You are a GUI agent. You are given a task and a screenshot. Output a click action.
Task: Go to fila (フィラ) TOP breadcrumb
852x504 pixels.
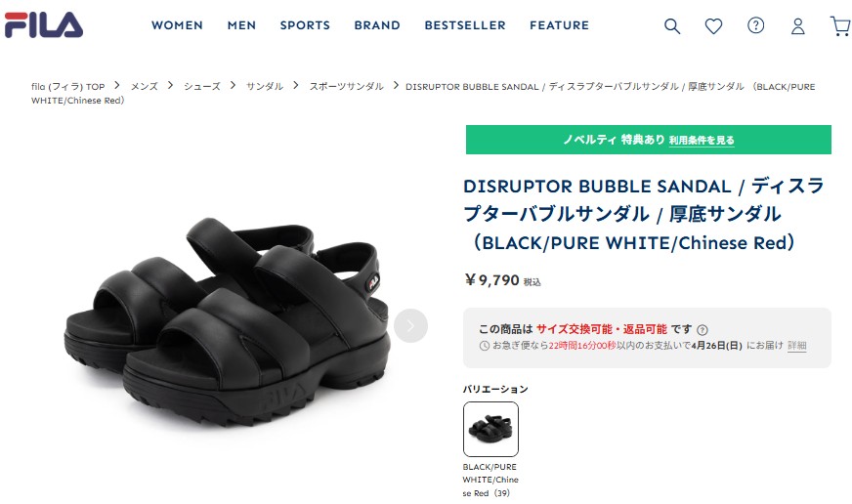coord(68,86)
